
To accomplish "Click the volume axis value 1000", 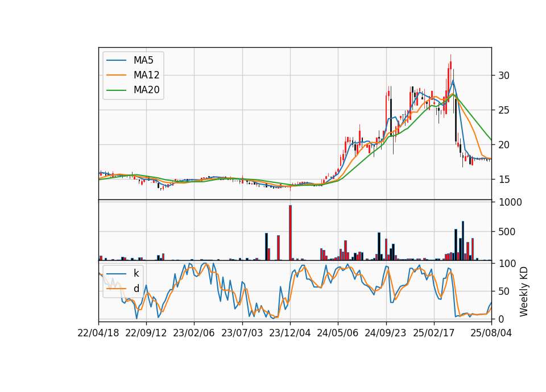I will [x=511, y=202].
